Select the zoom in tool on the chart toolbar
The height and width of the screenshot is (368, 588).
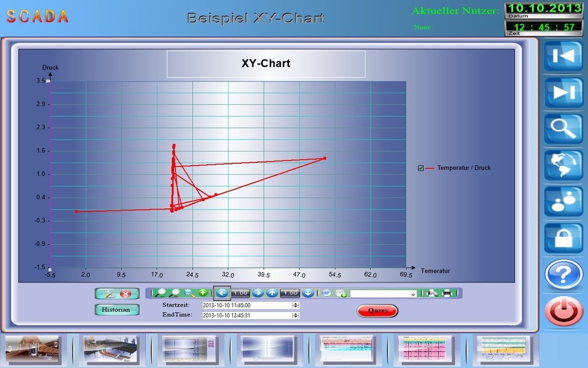tap(162, 293)
